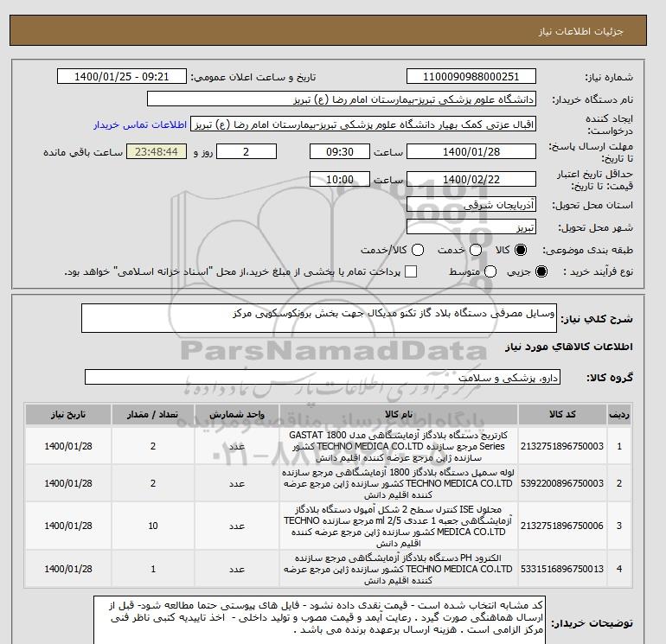Click the محلول ISE کنترل item name
The height and width of the screenshot is (644, 666).
(x=399, y=526)
